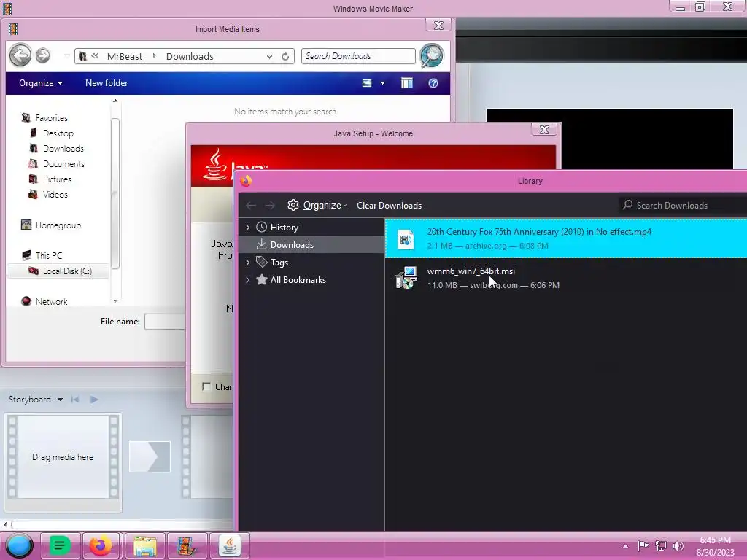The image size is (747, 560).
Task: Open Help icon in Import Media Items
Action: click(433, 83)
